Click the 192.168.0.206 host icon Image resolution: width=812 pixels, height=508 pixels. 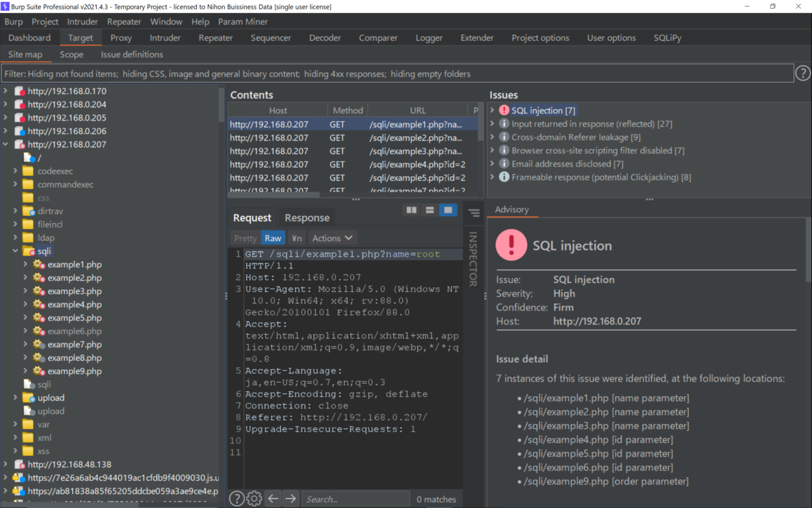tap(20, 131)
